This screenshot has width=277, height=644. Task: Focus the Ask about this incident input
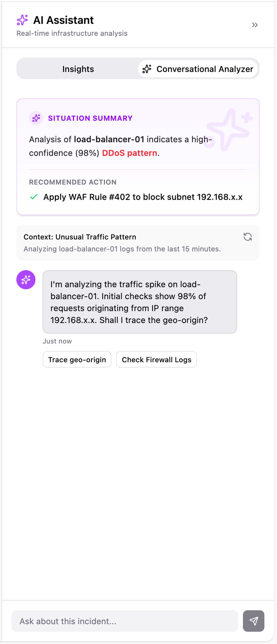(125, 621)
